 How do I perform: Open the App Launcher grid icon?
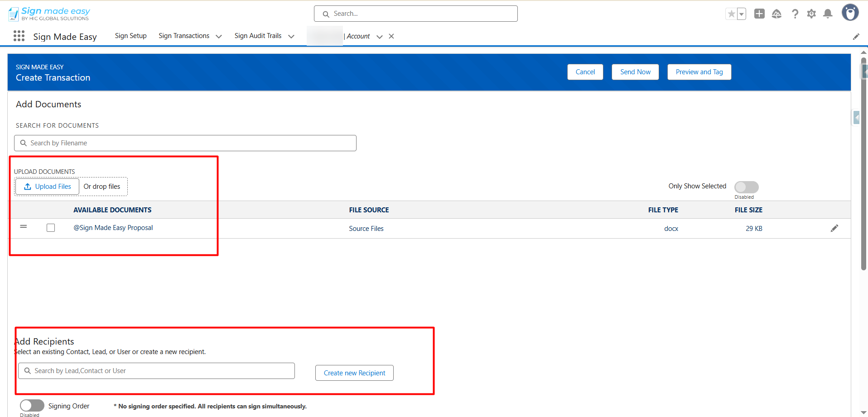click(19, 36)
